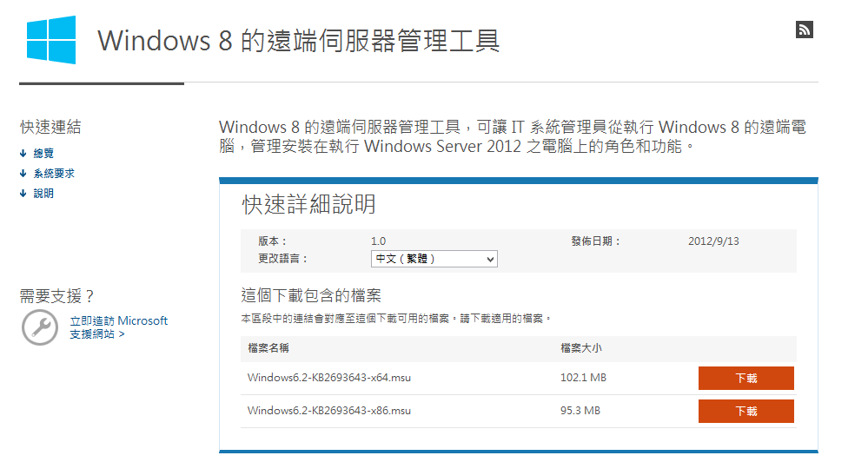
Task: Click the 檔案大小 column header
Action: tap(581, 348)
